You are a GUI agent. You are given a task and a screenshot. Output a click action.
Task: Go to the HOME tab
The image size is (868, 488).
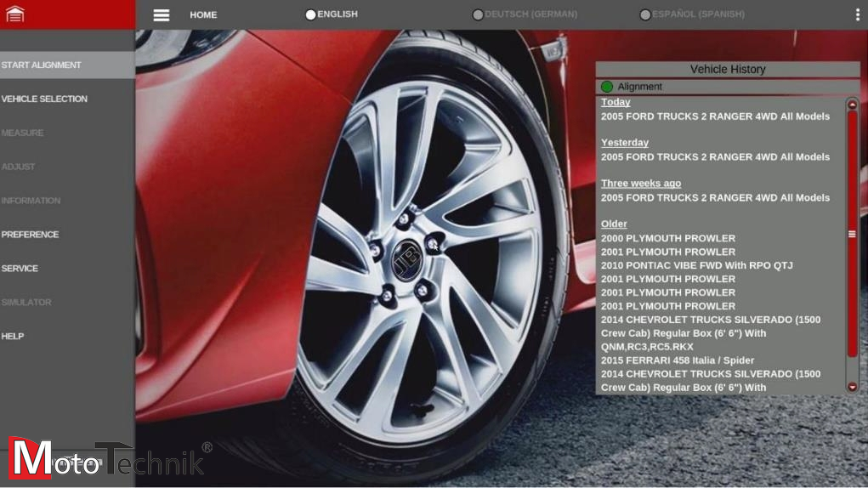(203, 15)
